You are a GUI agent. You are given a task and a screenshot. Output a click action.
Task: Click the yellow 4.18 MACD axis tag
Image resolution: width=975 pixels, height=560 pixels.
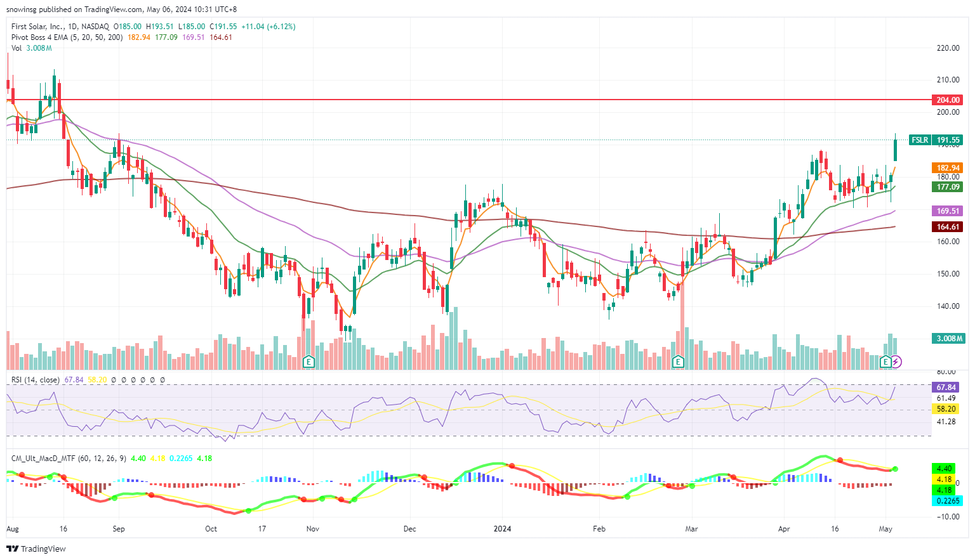[x=944, y=479]
